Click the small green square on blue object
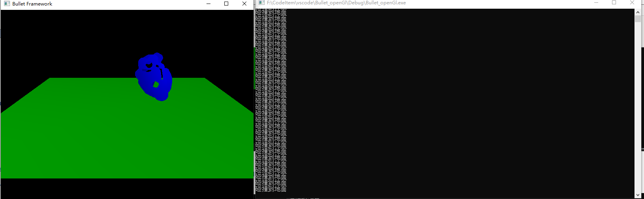Screen dimensions: 644x199 [156, 84]
